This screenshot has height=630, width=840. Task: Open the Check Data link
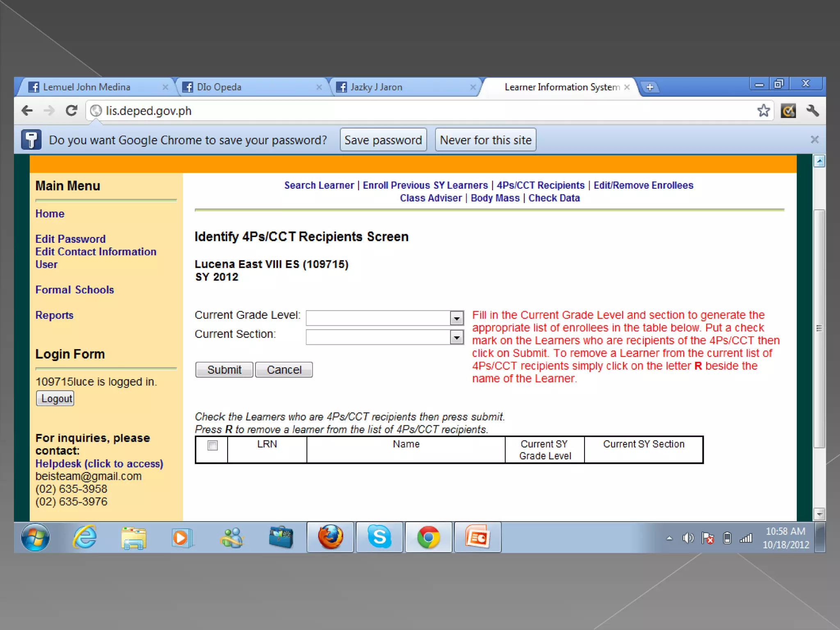click(x=554, y=198)
